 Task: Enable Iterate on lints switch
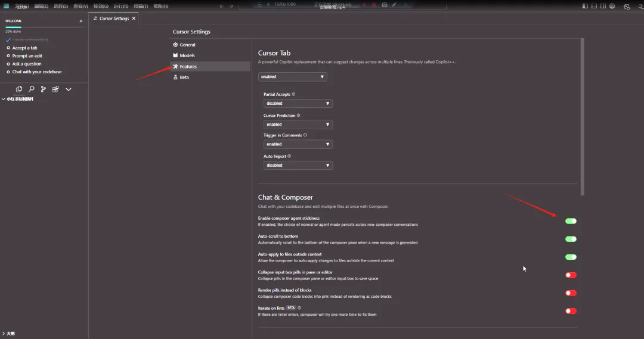pyautogui.click(x=571, y=311)
